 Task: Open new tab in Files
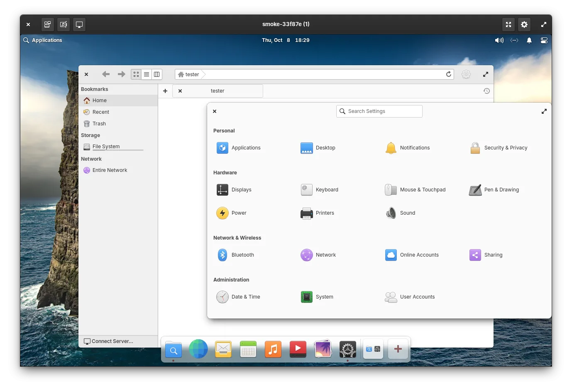pos(165,91)
